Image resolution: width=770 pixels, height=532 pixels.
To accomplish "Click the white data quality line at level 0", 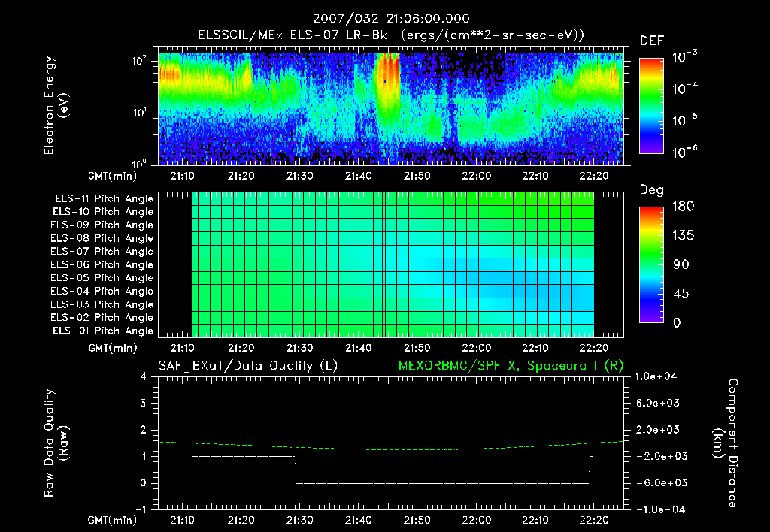I will click(x=442, y=483).
